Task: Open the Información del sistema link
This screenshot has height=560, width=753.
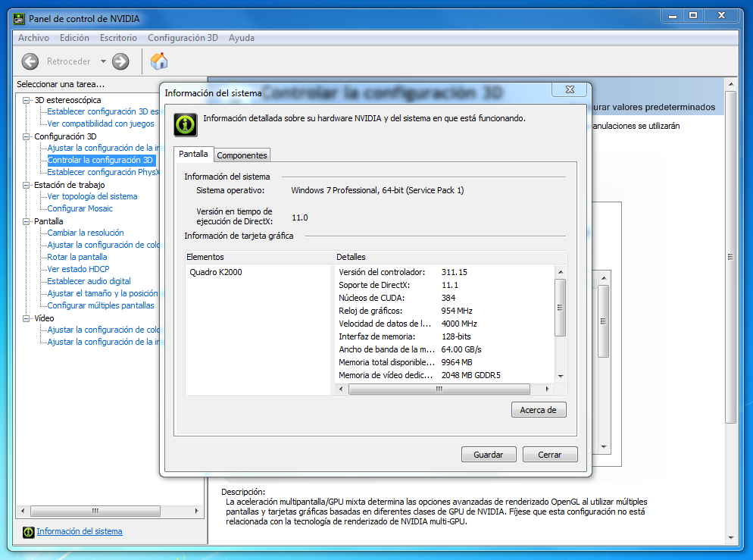Action: [80, 531]
